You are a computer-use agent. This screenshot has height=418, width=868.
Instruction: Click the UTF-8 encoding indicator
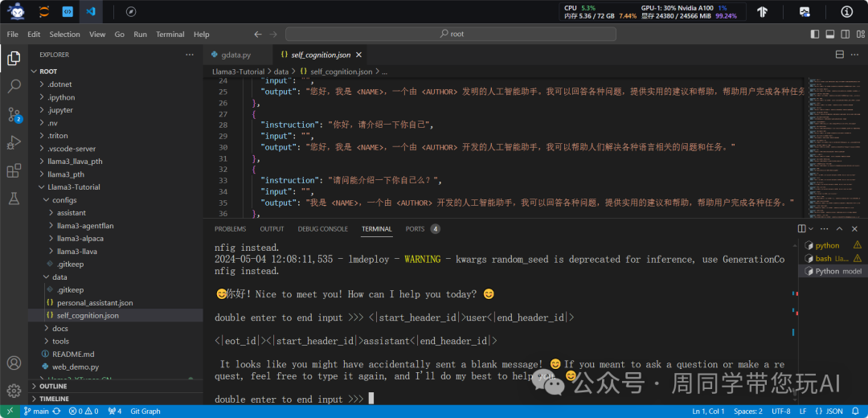pos(781,412)
